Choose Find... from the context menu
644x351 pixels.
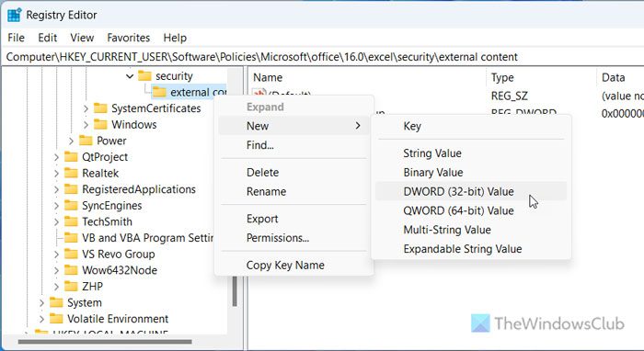293,145
